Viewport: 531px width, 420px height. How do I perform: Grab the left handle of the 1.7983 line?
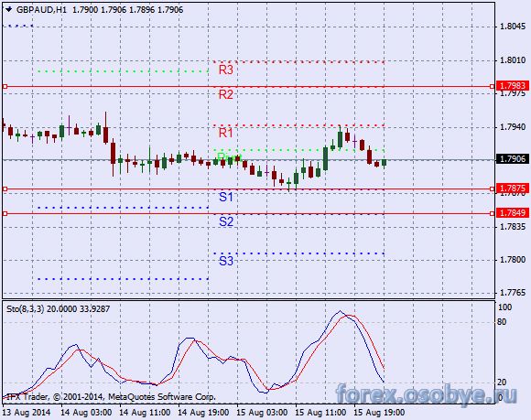click(5, 87)
